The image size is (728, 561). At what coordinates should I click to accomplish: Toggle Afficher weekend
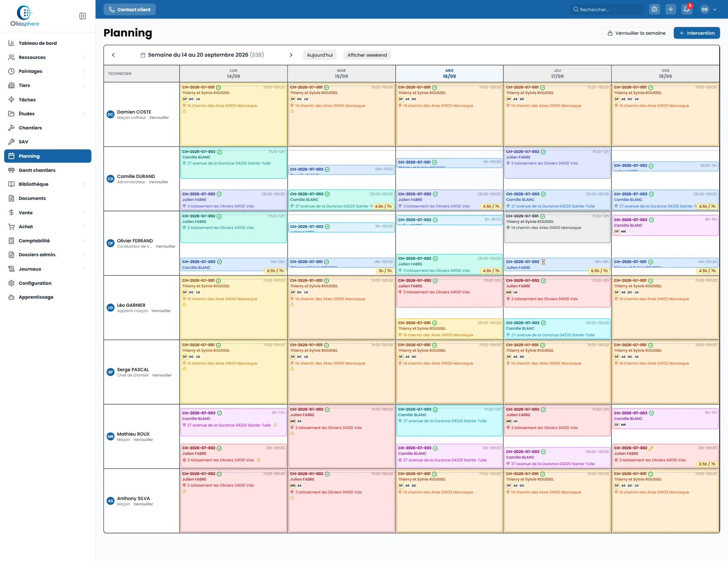367,55
